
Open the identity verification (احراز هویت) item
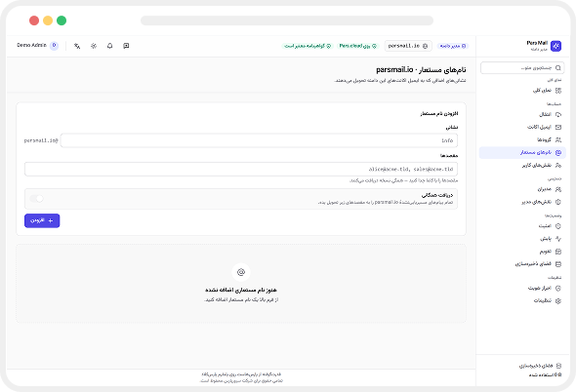point(522,288)
